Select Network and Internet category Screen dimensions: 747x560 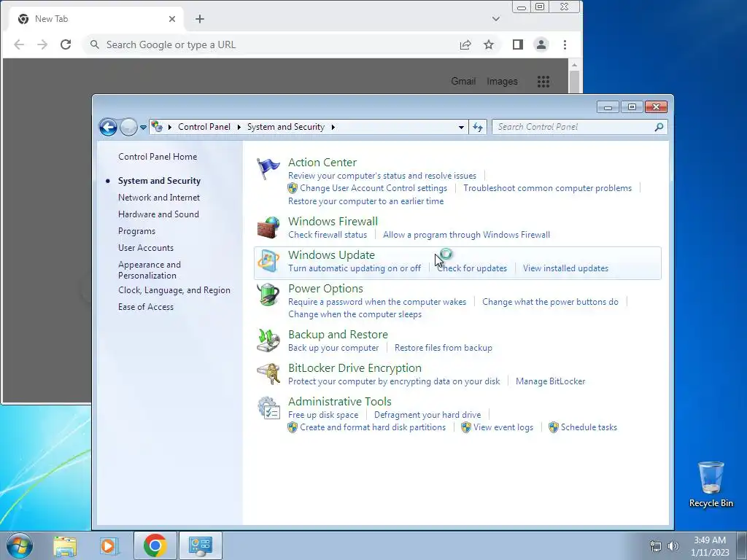tap(159, 198)
